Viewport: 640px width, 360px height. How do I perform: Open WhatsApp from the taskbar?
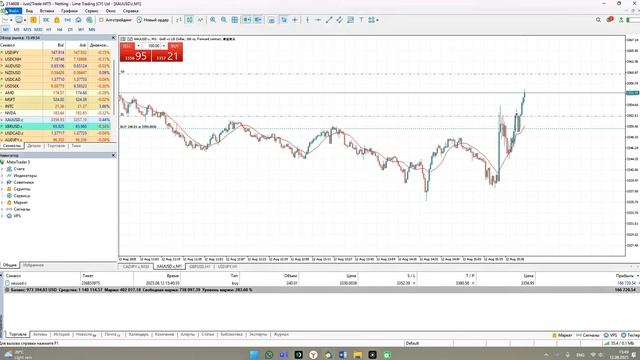[269, 355]
